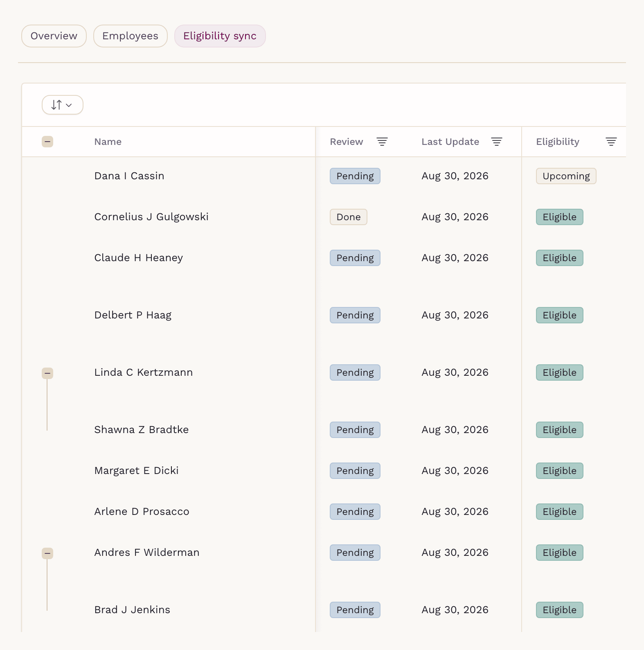644x650 pixels.
Task: Click the Aug 30, 2026 date for Delbert P Haag
Action: pyautogui.click(x=455, y=315)
